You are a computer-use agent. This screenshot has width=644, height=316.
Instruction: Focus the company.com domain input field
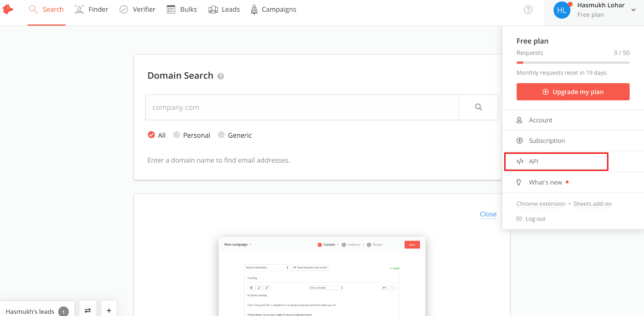click(x=302, y=107)
